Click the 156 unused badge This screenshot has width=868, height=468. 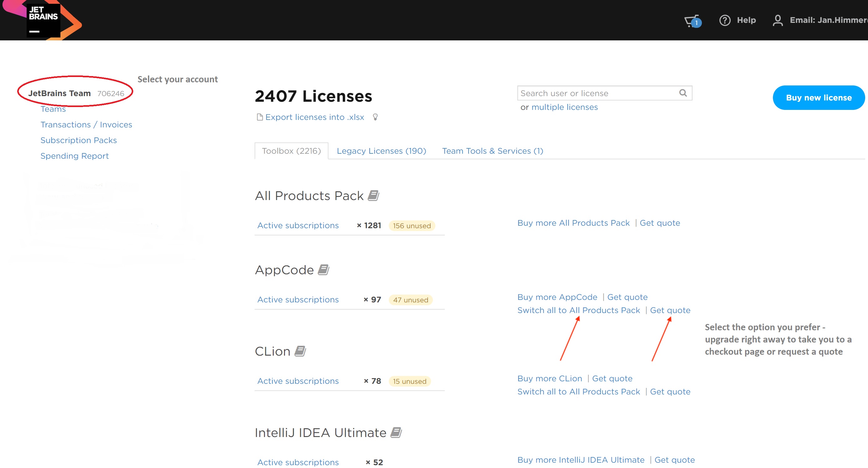point(412,226)
